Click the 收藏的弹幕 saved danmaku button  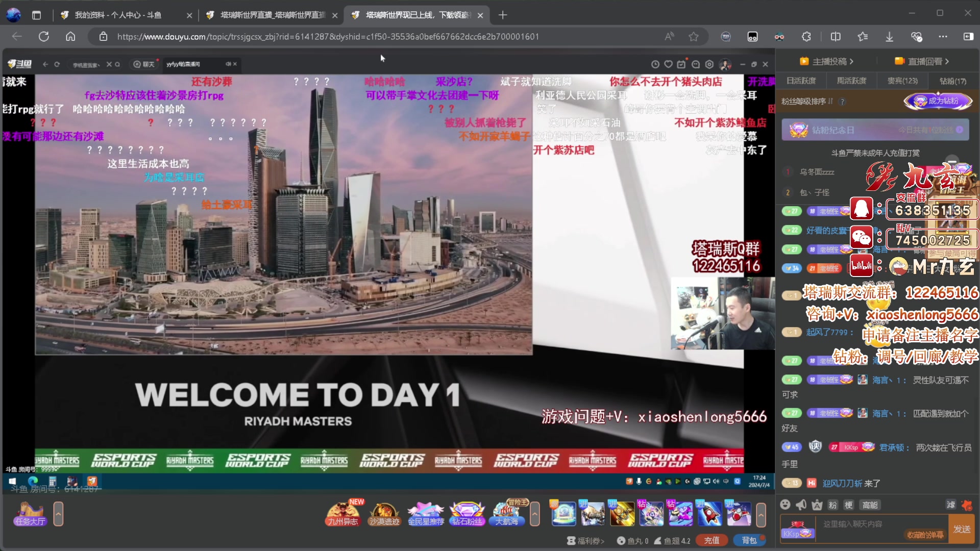(x=925, y=535)
